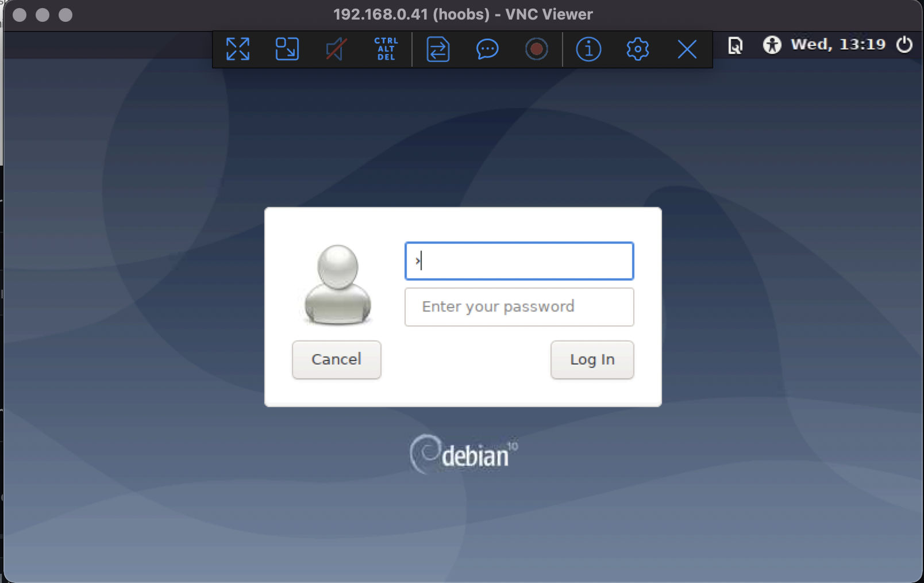Screen dimensions: 924x583
Task: Scale the remote desktop to fit window
Action: coord(287,49)
